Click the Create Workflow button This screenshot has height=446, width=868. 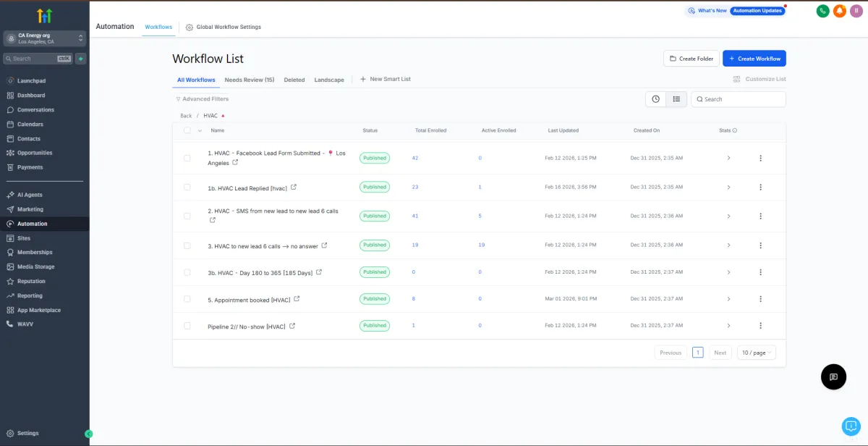(754, 59)
